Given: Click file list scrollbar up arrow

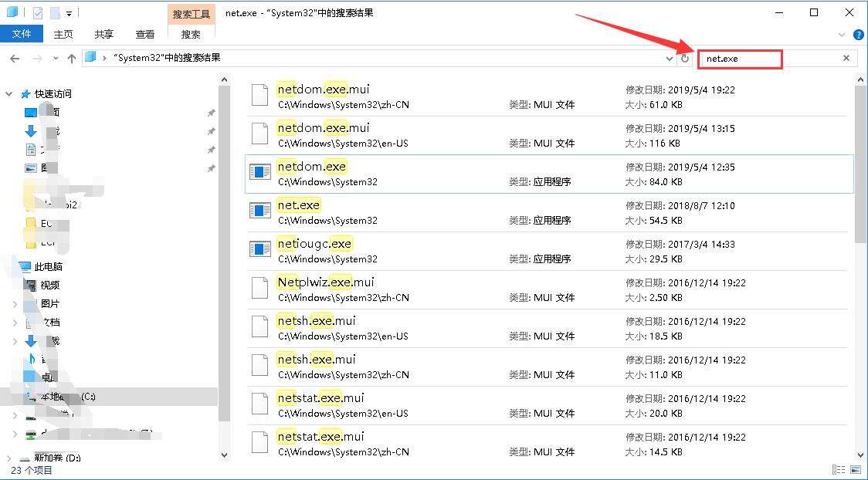Looking at the screenshot, I should [x=861, y=79].
